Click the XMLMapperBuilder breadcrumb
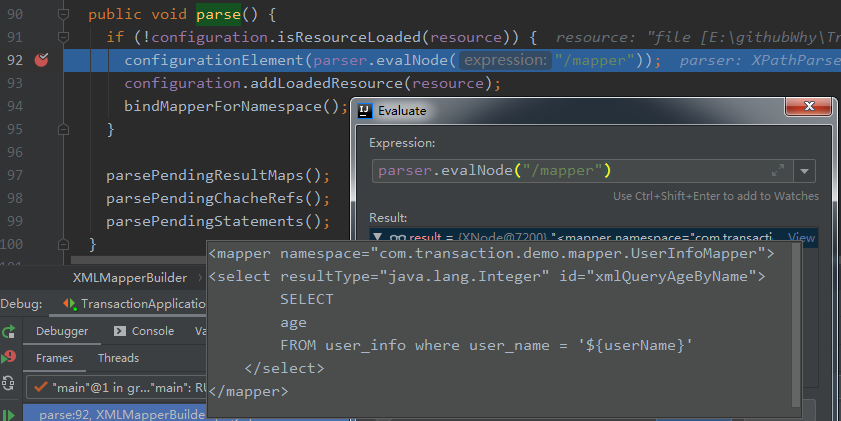The width and height of the screenshot is (841, 421). click(130, 278)
